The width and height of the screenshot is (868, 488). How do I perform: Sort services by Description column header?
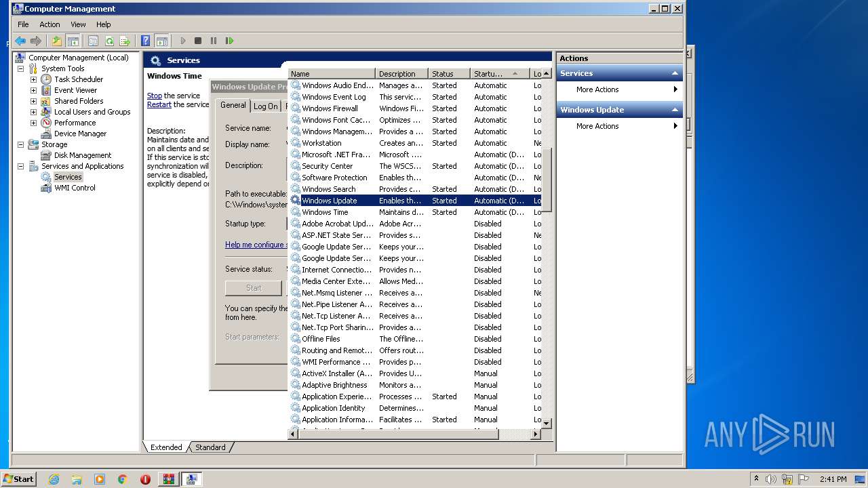click(402, 74)
